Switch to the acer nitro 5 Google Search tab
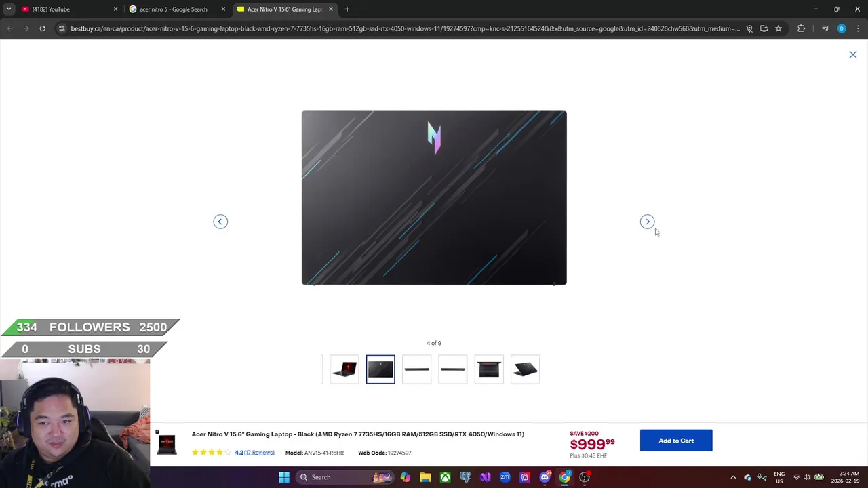The image size is (868, 488). 178,9
